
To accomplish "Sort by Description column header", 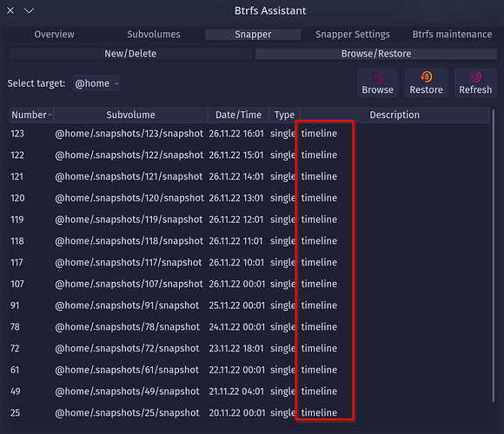I will click(395, 115).
